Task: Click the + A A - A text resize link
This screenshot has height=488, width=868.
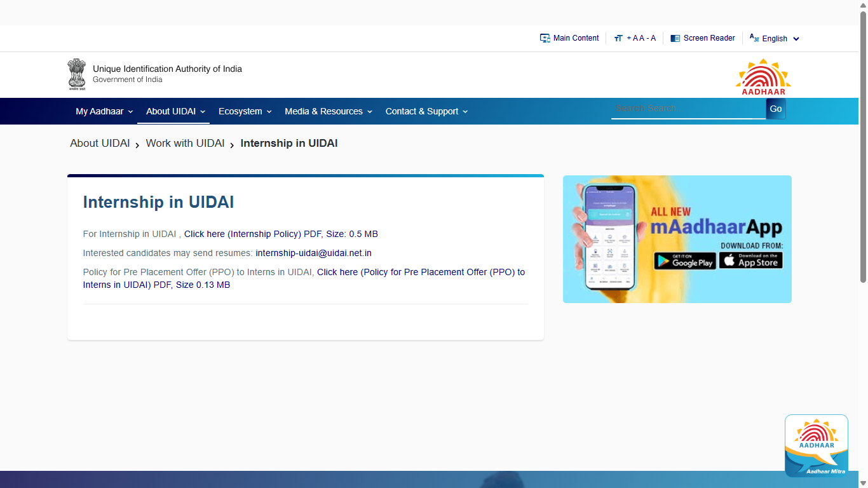Action: [x=641, y=38]
